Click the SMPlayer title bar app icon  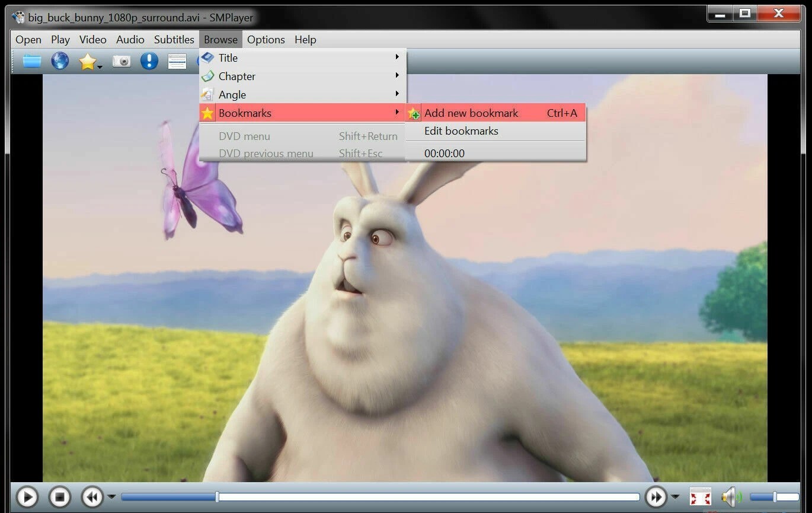(18, 17)
